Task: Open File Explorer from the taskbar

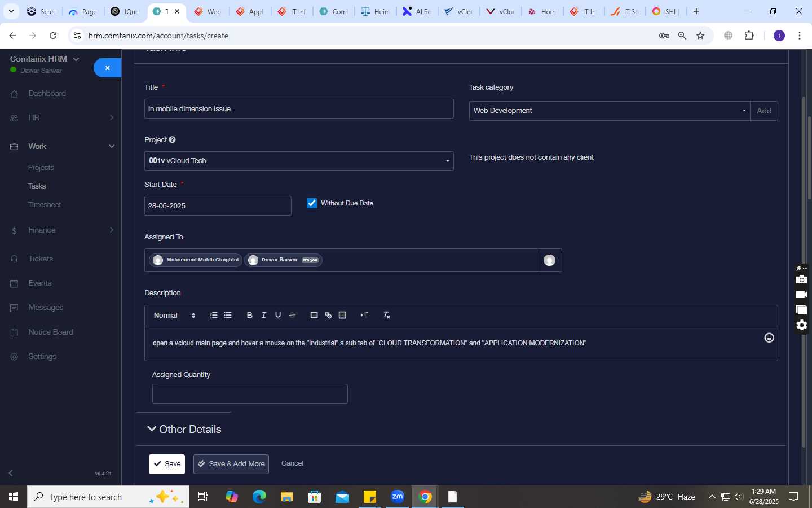Action: click(x=287, y=497)
